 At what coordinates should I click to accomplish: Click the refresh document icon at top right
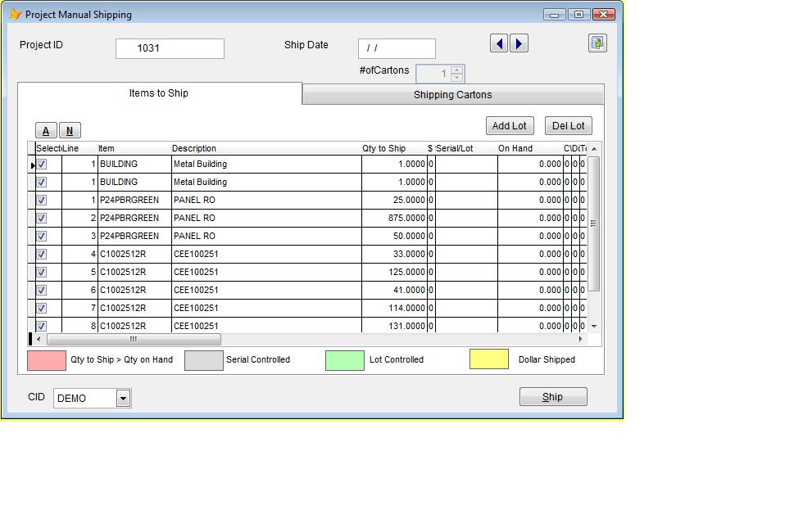coord(597,43)
